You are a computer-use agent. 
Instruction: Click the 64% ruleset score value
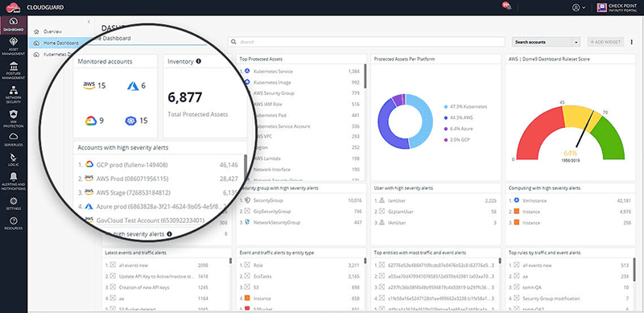[570, 154]
